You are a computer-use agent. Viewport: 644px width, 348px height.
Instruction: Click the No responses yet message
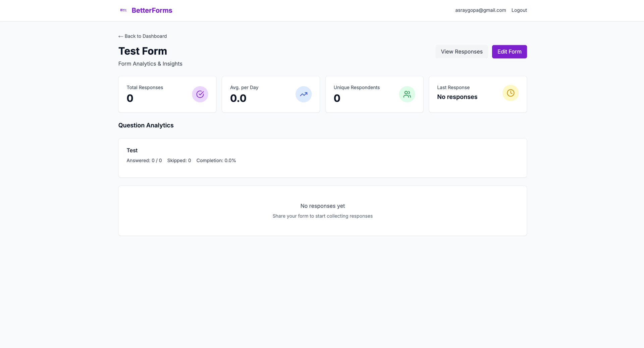click(322, 206)
